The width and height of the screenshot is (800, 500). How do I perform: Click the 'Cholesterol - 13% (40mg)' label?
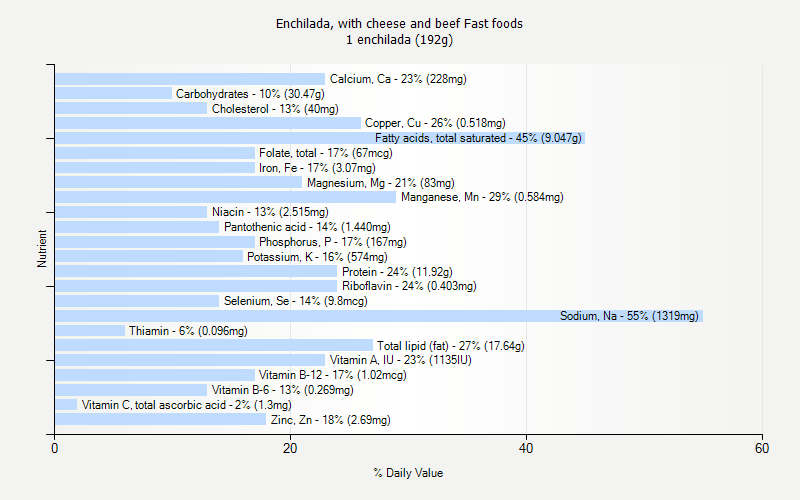(275, 109)
